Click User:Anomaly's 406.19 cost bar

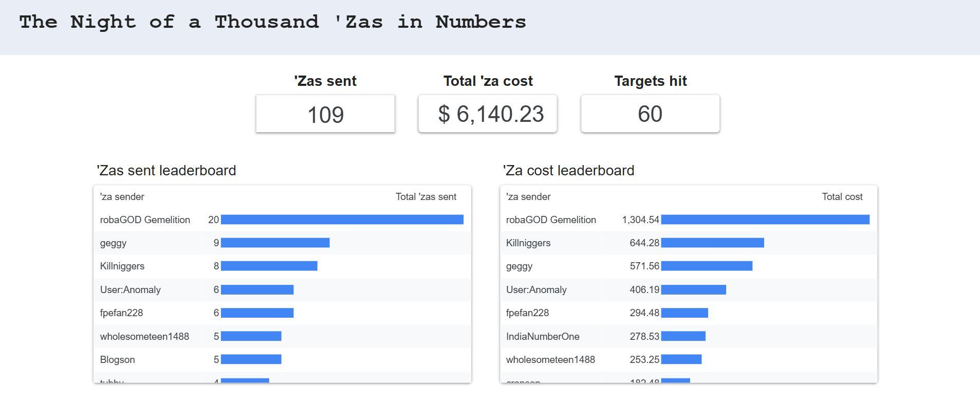(x=693, y=290)
